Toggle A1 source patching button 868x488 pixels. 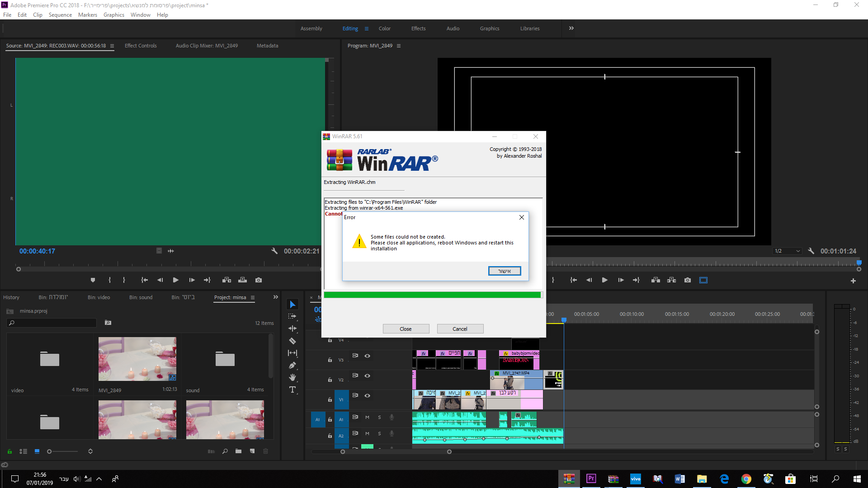[317, 420]
